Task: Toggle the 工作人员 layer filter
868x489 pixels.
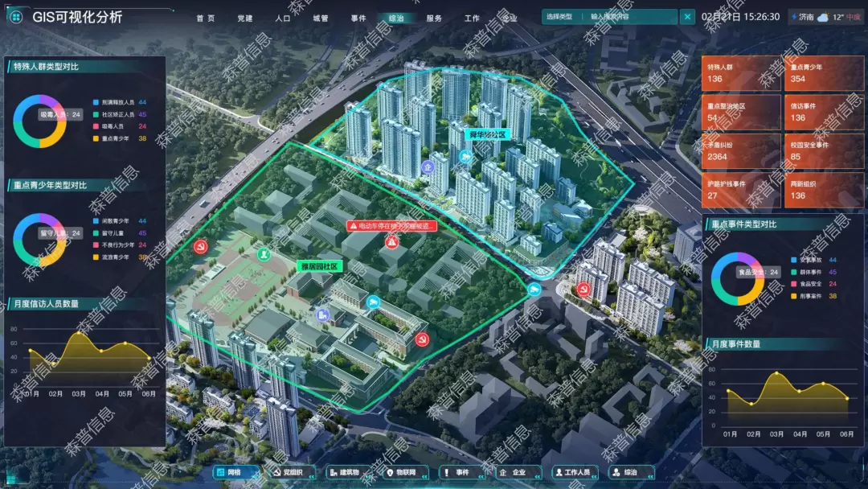Action: [x=573, y=473]
